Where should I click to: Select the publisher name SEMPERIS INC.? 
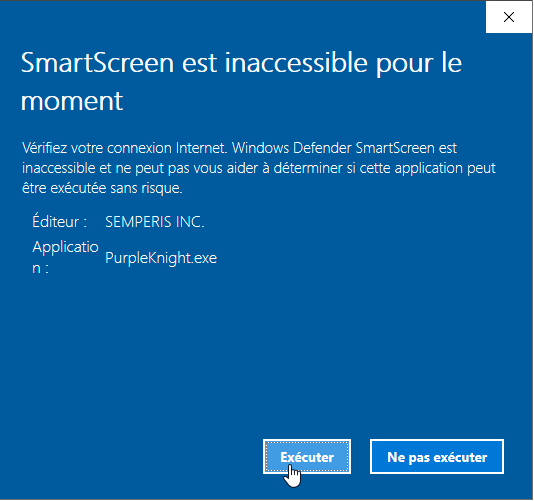coord(155,222)
